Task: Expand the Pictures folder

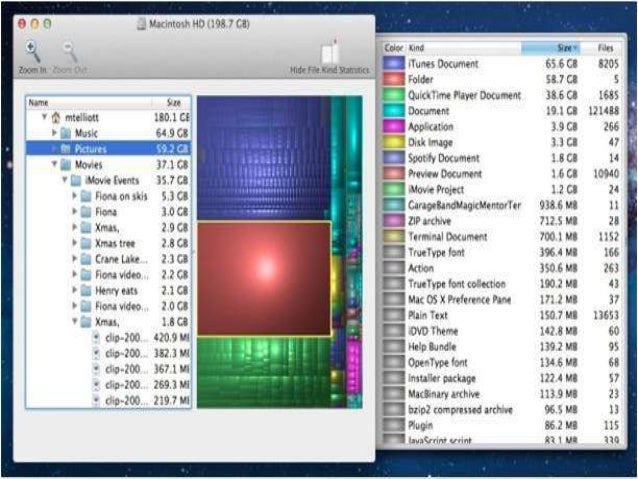Action: pos(53,149)
